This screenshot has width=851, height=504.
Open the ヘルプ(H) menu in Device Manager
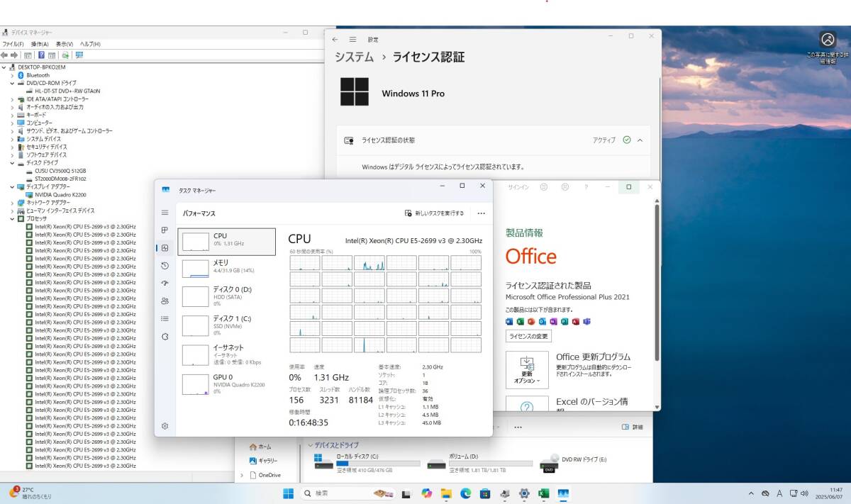[90, 44]
